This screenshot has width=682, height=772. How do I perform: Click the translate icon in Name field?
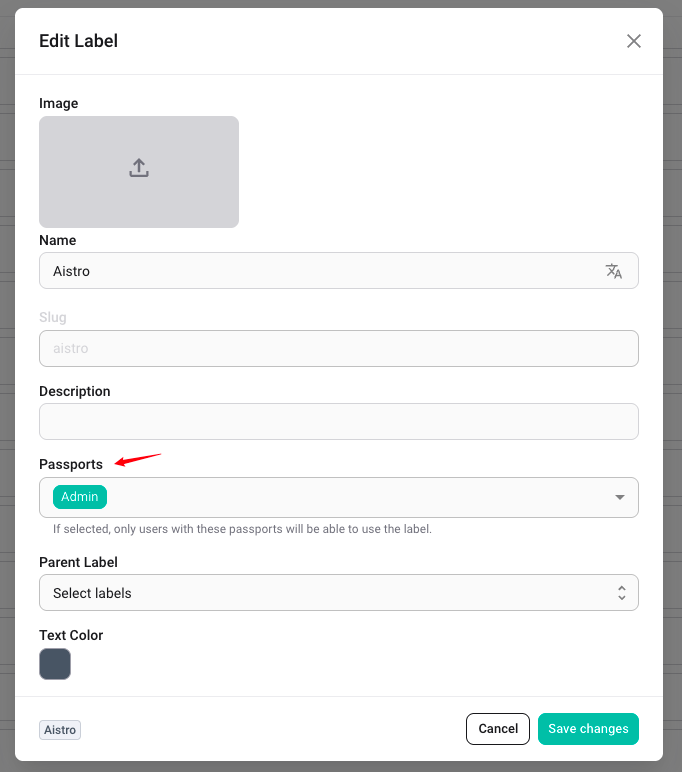[x=614, y=271]
